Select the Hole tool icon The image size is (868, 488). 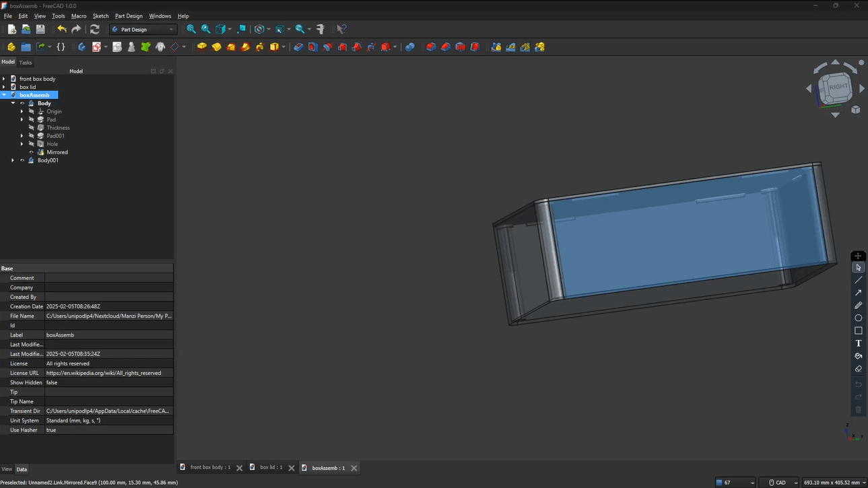coord(313,47)
